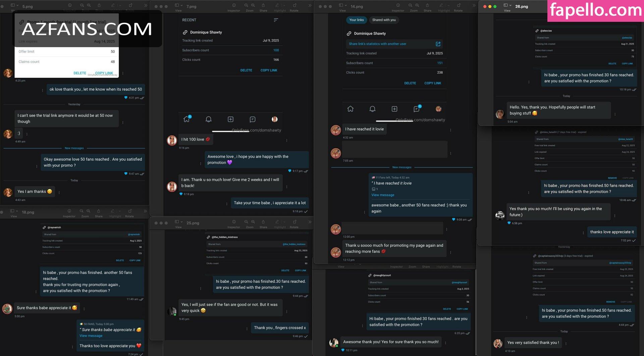Expand toolbar overflow chevron in the 5.png window
Screen dimensions: 644x356
tap(146, 5)
